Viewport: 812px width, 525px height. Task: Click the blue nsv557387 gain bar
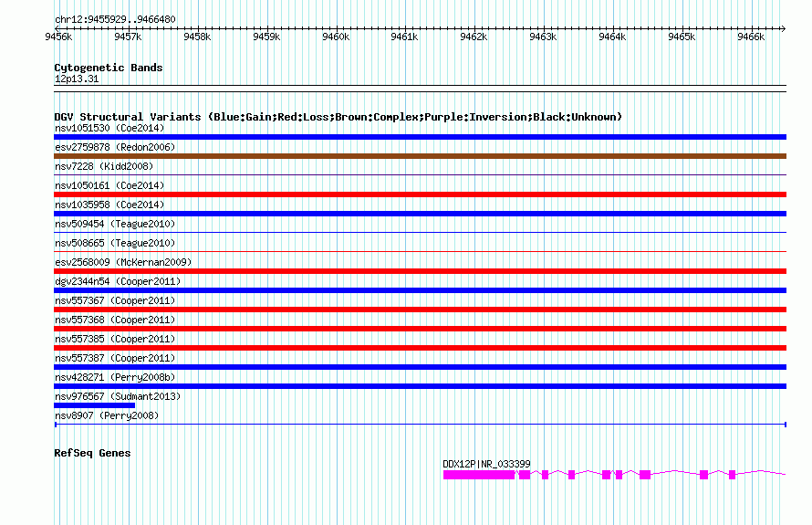(x=420, y=367)
